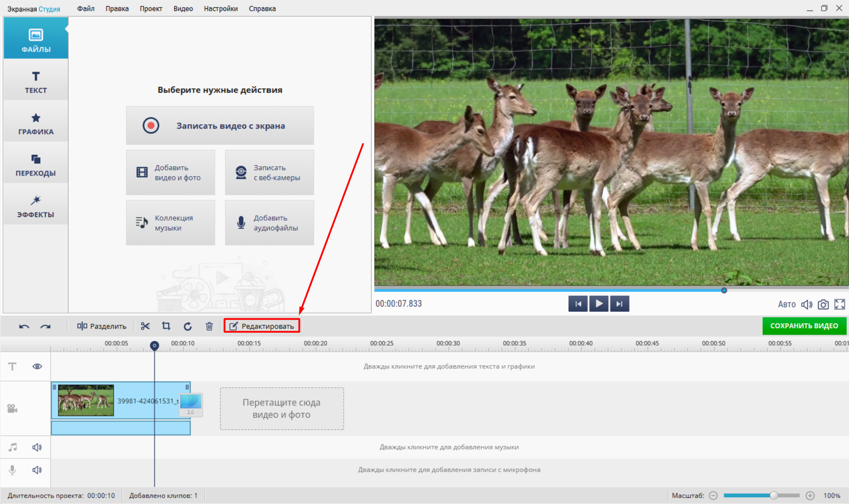
Task: Select the crop tool icon
Action: point(166,326)
